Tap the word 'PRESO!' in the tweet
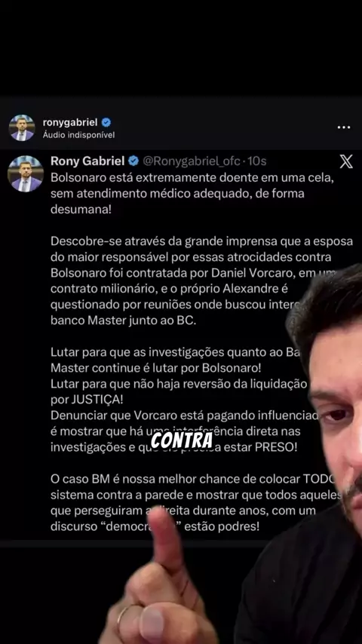Screen dimensions: 362x644 (276, 447)
